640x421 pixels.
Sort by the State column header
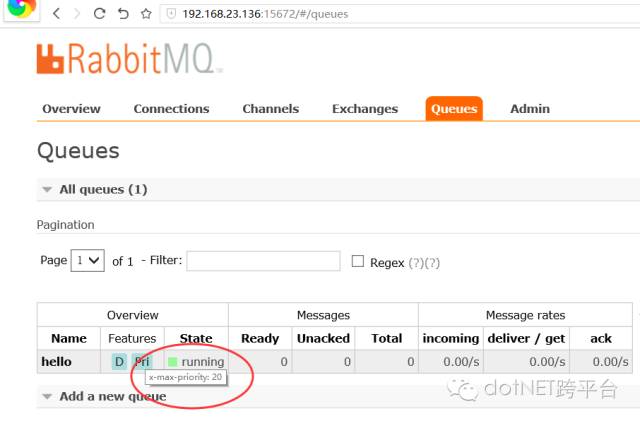coord(196,338)
